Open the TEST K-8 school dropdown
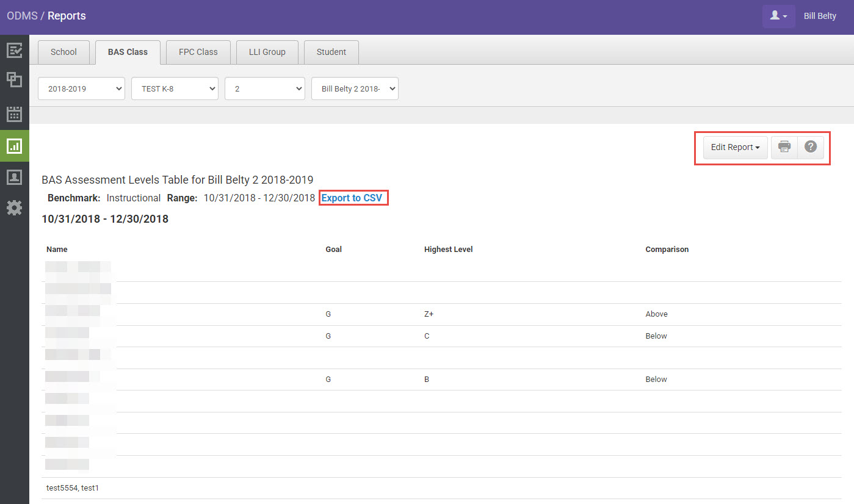Image resolution: width=854 pixels, height=504 pixels. point(175,88)
